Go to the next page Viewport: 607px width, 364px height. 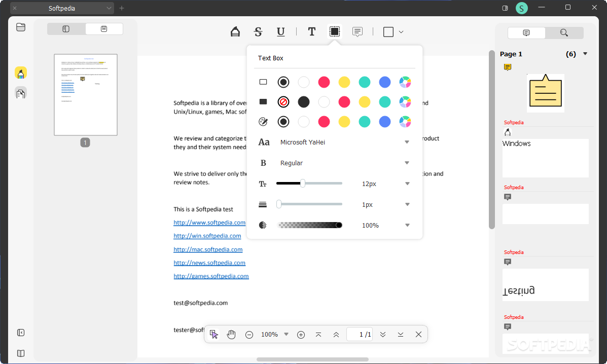383,334
